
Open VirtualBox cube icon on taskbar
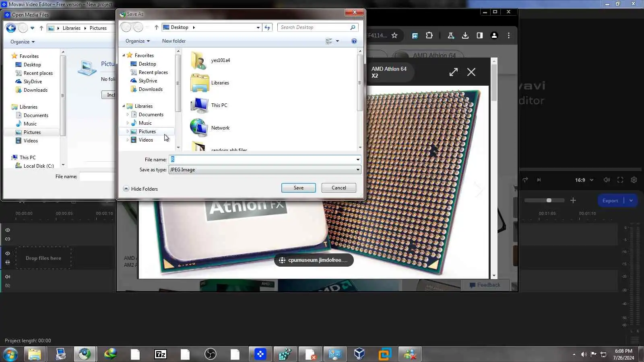359,354
